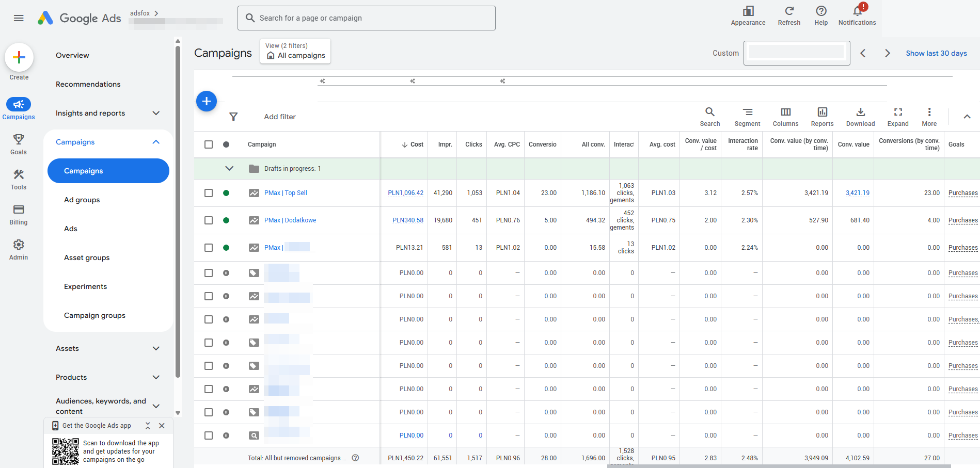Screen dimensions: 980x468
Task: Open Campaign groups
Action: point(94,315)
